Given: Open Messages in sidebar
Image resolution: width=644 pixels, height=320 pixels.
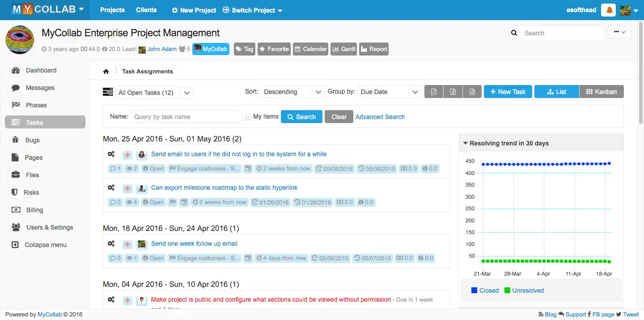Looking at the screenshot, I should click(45, 88).
